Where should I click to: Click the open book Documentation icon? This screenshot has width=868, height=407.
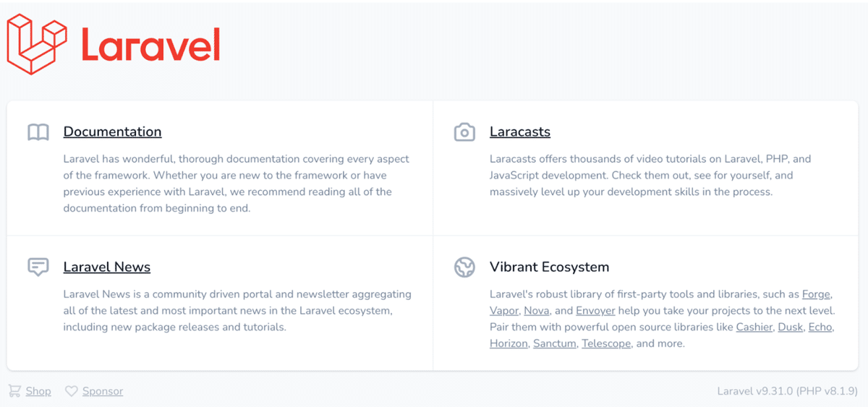coord(38,132)
